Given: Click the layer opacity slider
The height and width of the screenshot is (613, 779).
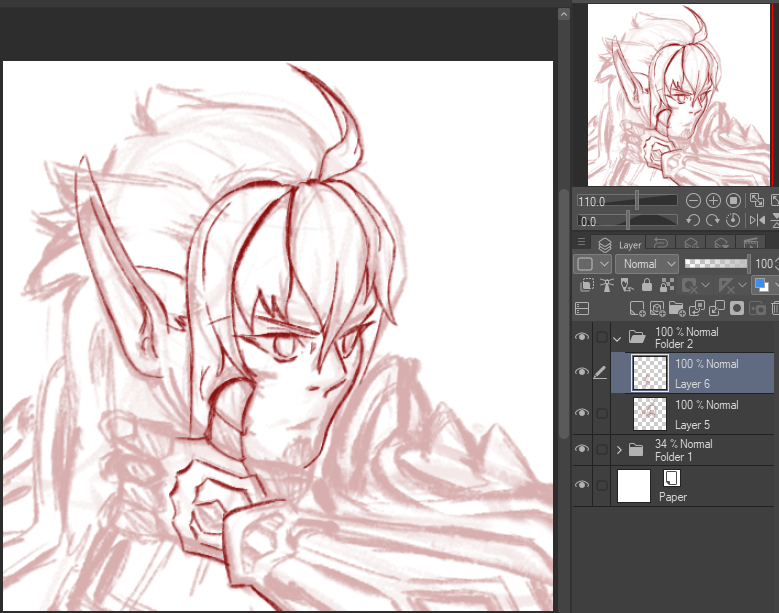Looking at the screenshot, I should point(717,264).
